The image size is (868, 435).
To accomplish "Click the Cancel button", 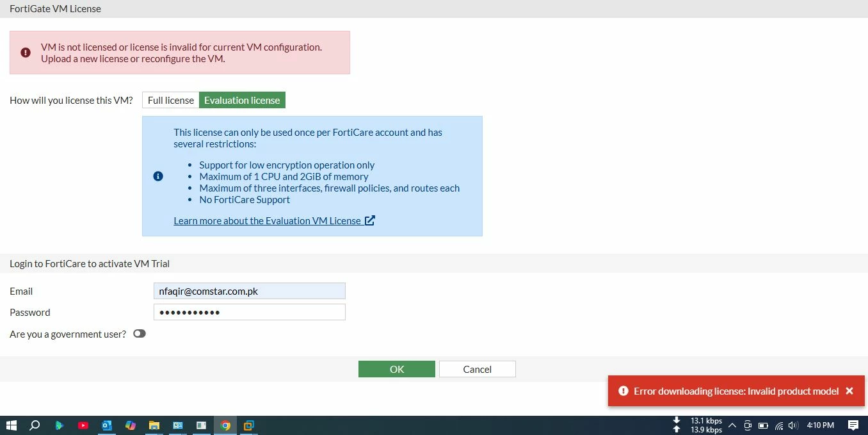I will click(477, 369).
